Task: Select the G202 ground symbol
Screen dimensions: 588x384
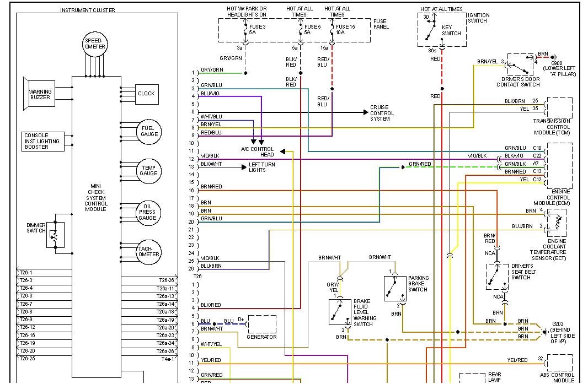Action: tap(545, 332)
